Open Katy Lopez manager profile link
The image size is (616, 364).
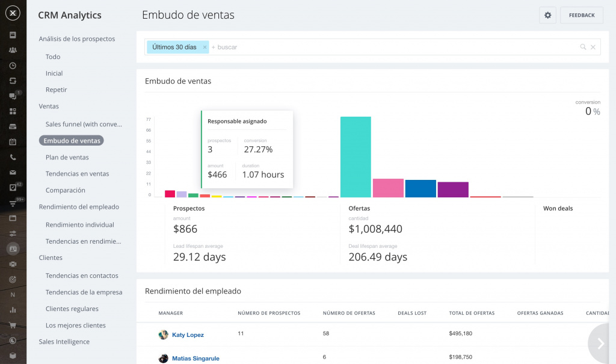click(188, 335)
